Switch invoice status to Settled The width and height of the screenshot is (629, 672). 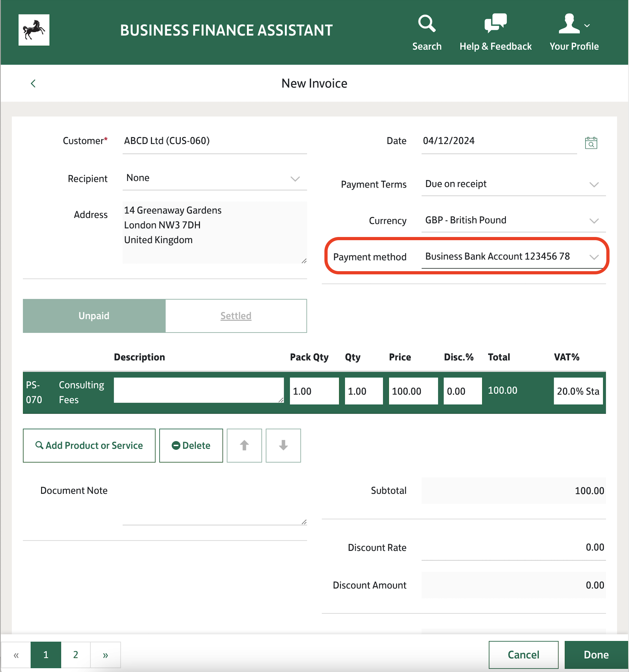click(236, 316)
